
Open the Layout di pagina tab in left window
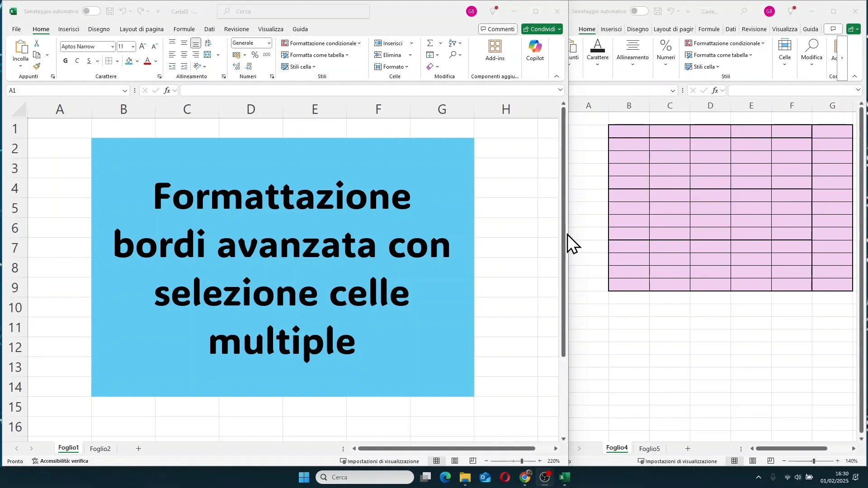(142, 29)
